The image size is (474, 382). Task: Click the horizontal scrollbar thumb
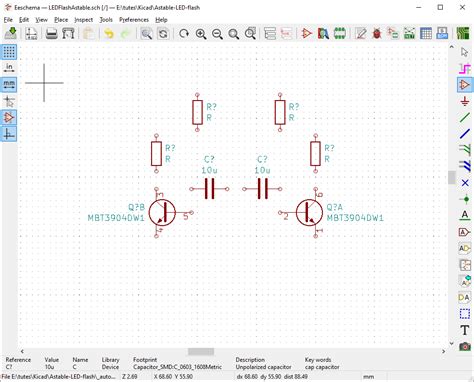pos(201,352)
